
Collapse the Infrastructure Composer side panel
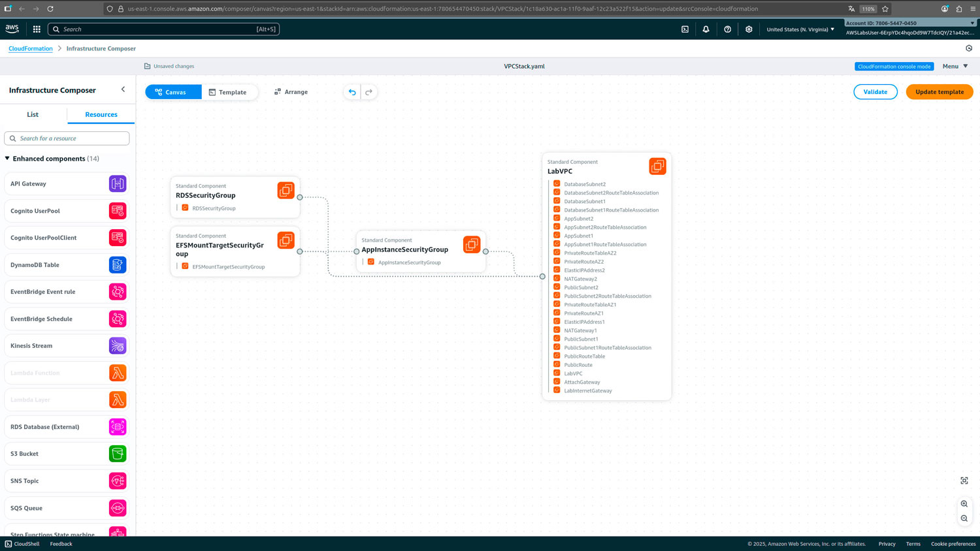click(123, 89)
